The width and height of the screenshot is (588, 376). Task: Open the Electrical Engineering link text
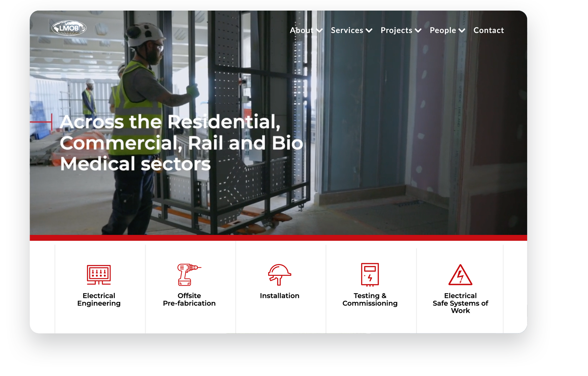coord(99,299)
